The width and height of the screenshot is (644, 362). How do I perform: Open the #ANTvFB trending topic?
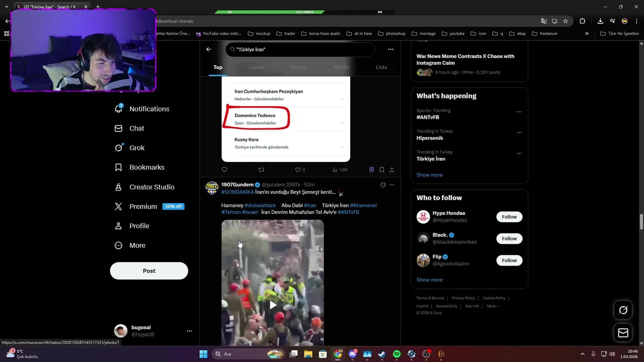tap(428, 117)
